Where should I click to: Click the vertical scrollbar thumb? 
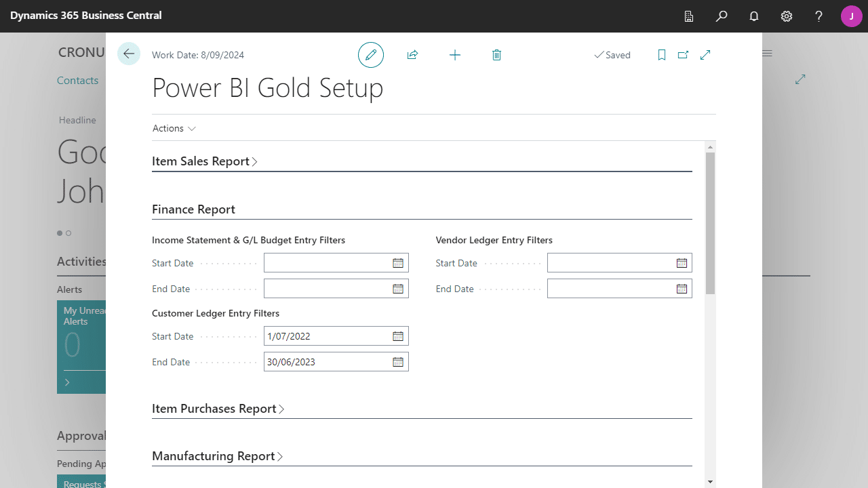click(710, 224)
